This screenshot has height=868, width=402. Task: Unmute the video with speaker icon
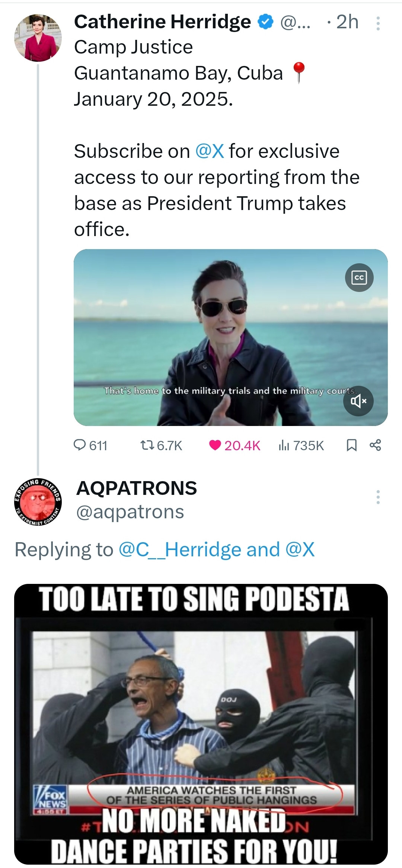point(358,401)
